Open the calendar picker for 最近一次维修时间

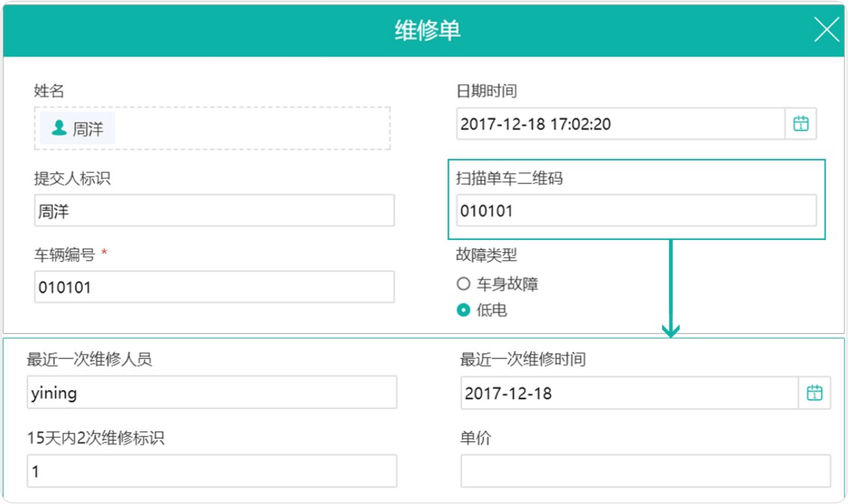tap(814, 393)
